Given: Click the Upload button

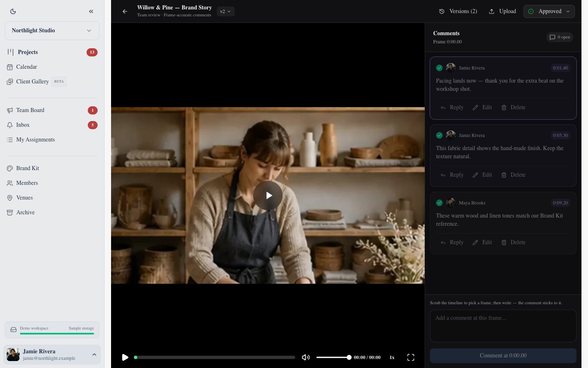Looking at the screenshot, I should pyautogui.click(x=503, y=11).
